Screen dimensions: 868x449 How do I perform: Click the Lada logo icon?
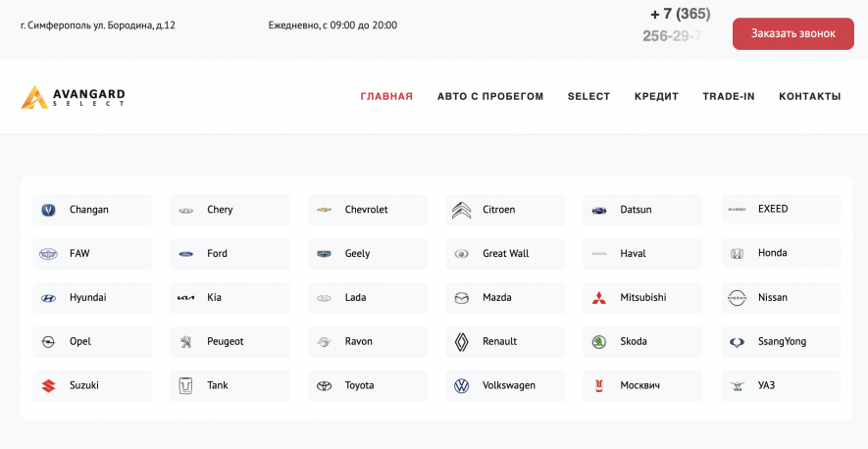click(324, 298)
